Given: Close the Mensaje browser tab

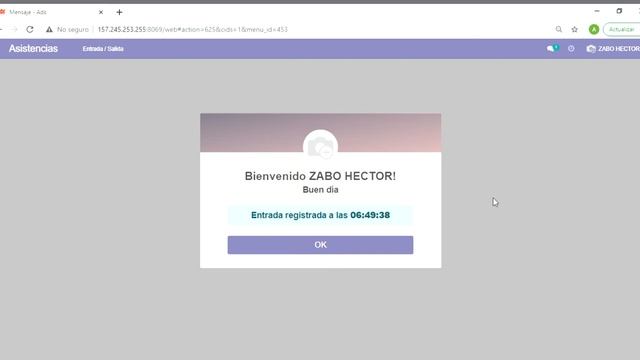Looking at the screenshot, I should coord(101,12).
